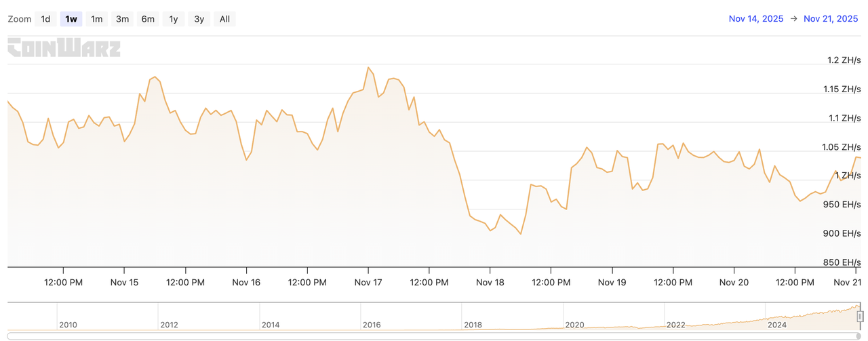Edit the Nov 14, 2025 start date
This screenshot has height=341, width=868.
point(755,19)
